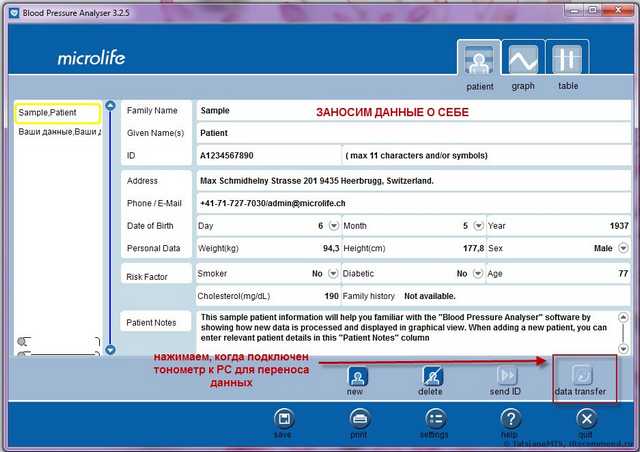Select Sample,Patient in patient list
Viewport: 640px width, 452px height.
tap(58, 113)
